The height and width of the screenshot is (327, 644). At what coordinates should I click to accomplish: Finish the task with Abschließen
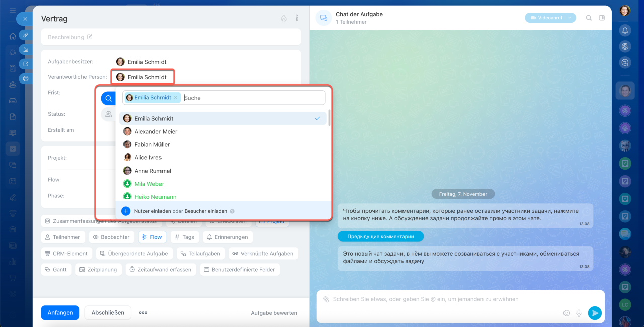pos(108,312)
